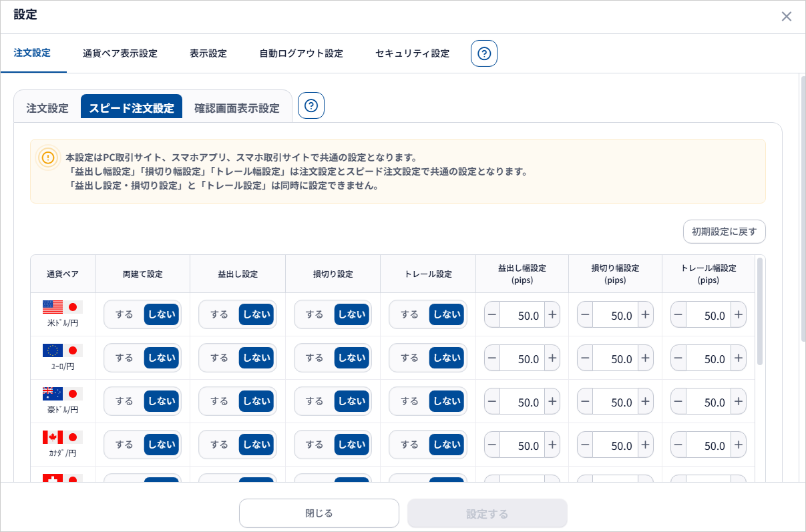Decrease 損切り幅設定 for 米ドル/円 with minus
Image resolution: width=806 pixels, height=532 pixels.
[585, 315]
